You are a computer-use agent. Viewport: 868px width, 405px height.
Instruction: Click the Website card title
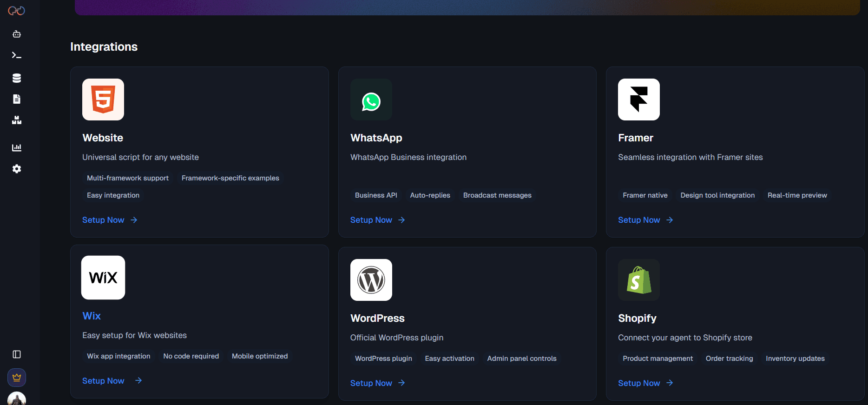tap(103, 138)
